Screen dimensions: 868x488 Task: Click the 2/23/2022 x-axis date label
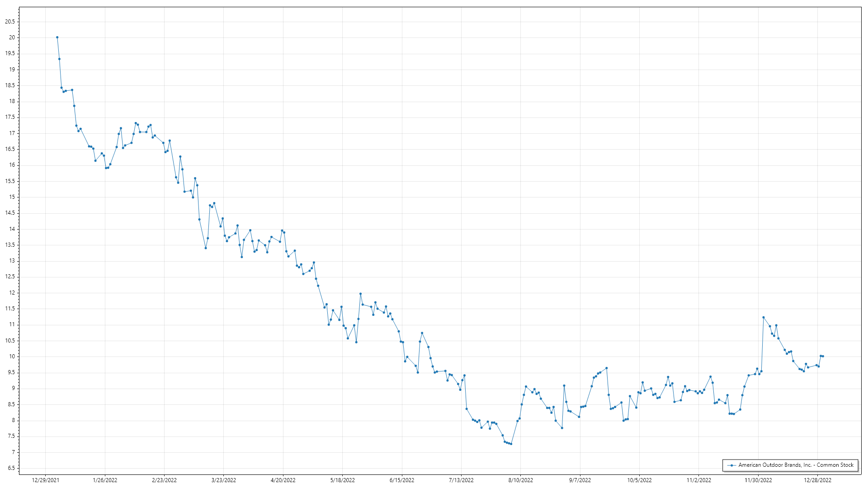point(164,480)
